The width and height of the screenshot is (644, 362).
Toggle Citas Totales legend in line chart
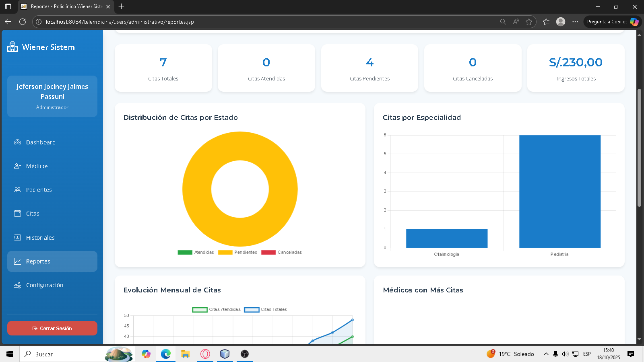click(x=266, y=310)
